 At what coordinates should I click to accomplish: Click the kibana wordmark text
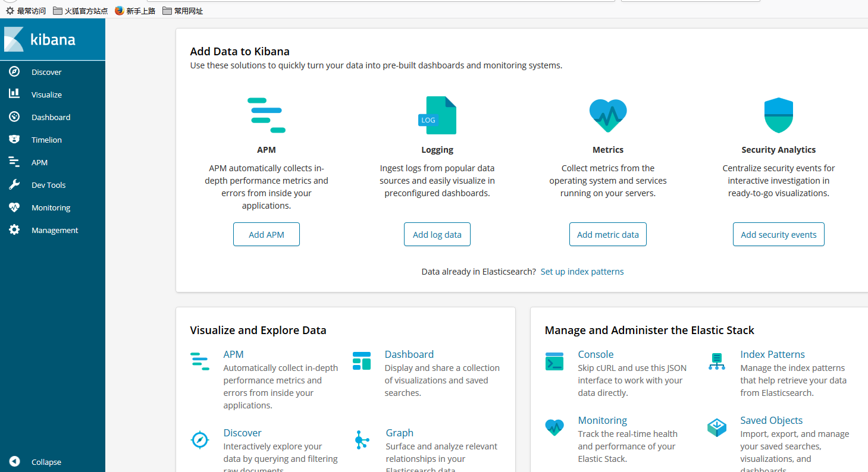(x=53, y=40)
